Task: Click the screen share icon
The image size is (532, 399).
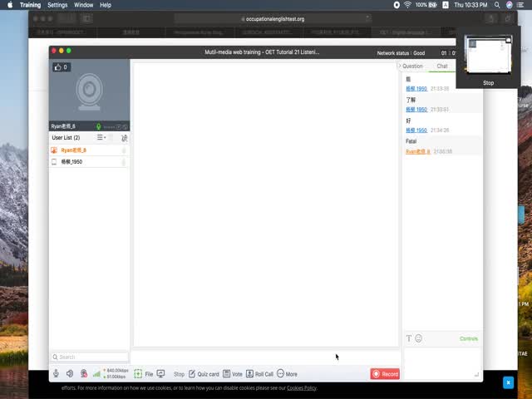Action: 160,374
